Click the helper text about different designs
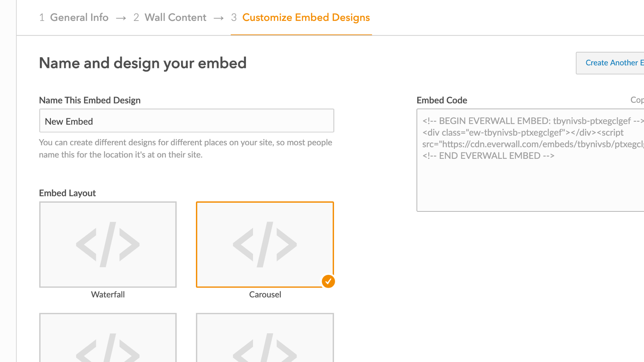644x362 pixels. click(185, 148)
